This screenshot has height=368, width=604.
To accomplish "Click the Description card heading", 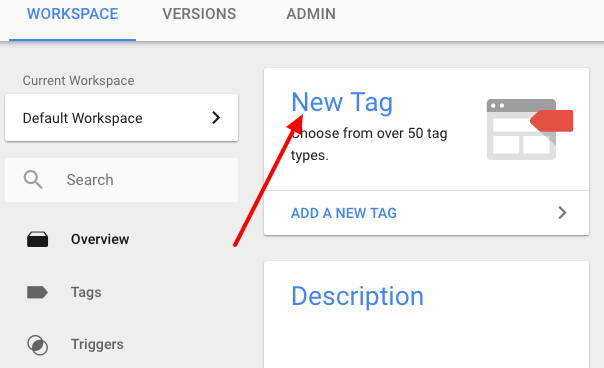I will 357,296.
